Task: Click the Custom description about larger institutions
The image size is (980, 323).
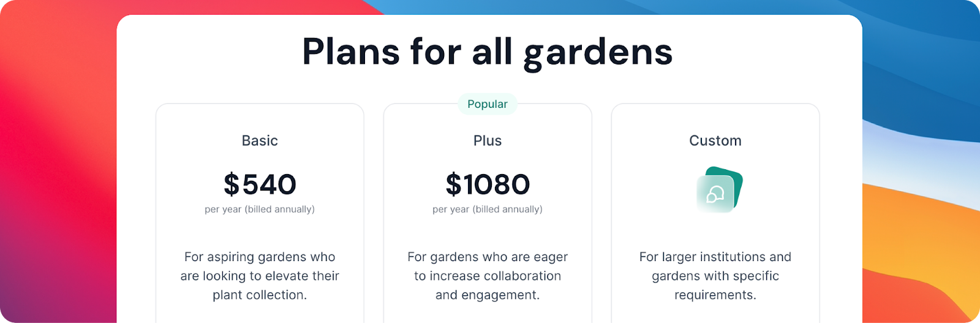Action: point(715,267)
